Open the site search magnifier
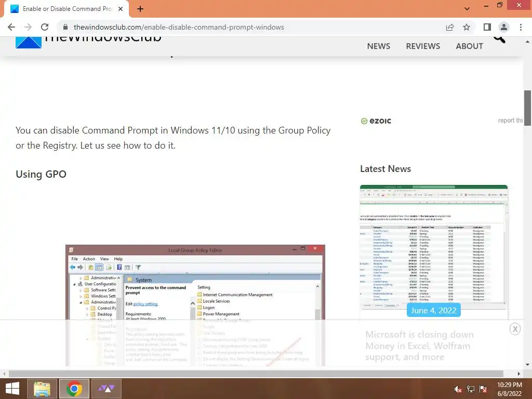This screenshot has width=532, height=399. (499, 39)
